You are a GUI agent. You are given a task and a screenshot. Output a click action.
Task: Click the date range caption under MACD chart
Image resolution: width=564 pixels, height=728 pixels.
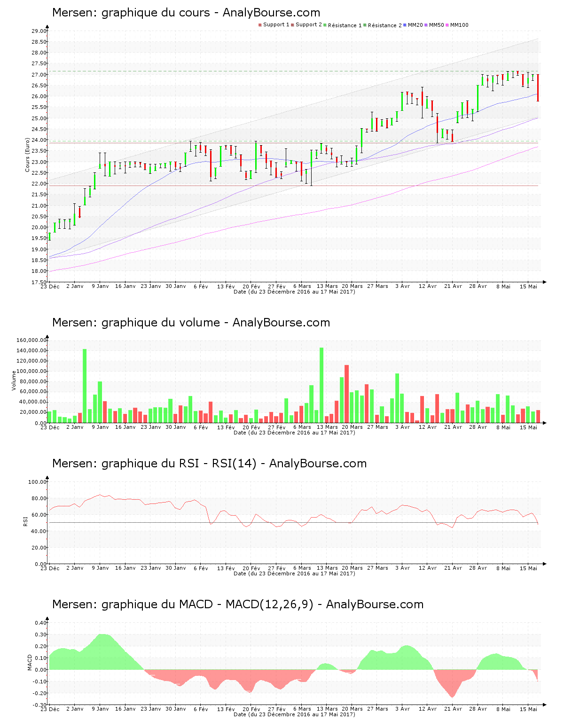coord(294,714)
